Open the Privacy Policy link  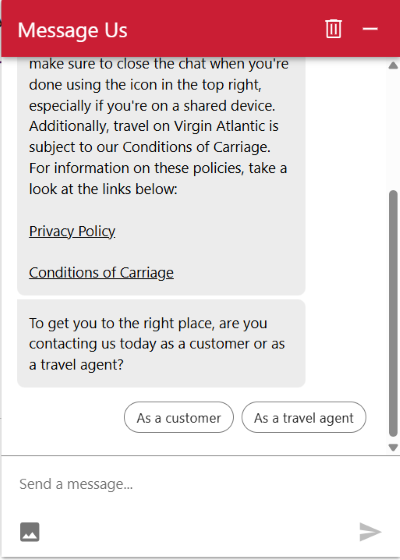point(72,231)
